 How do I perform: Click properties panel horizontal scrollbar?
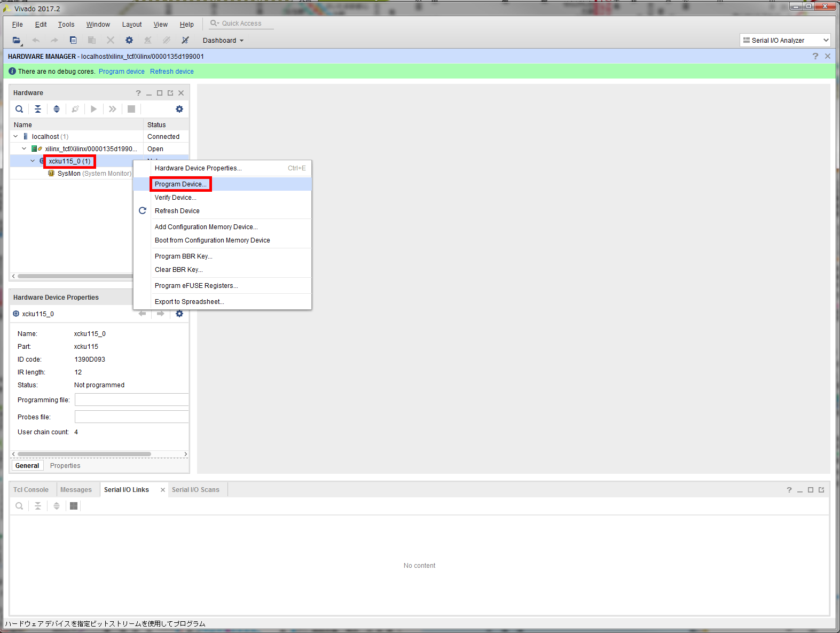point(84,454)
